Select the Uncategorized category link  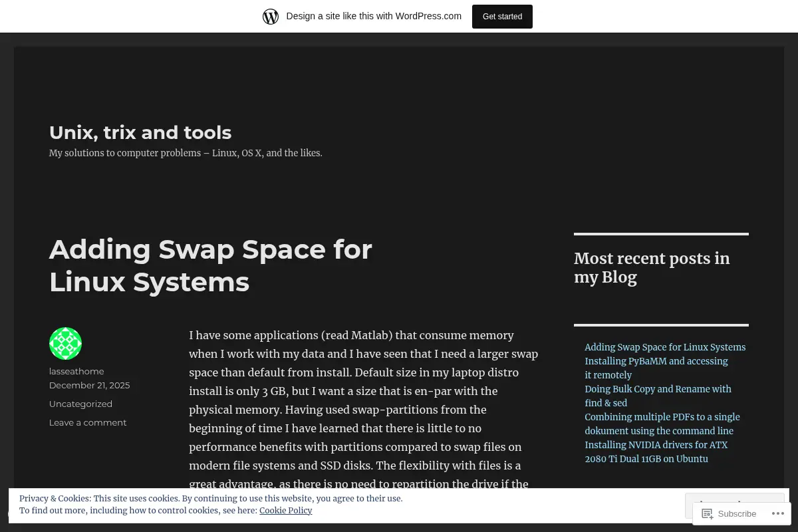80,404
